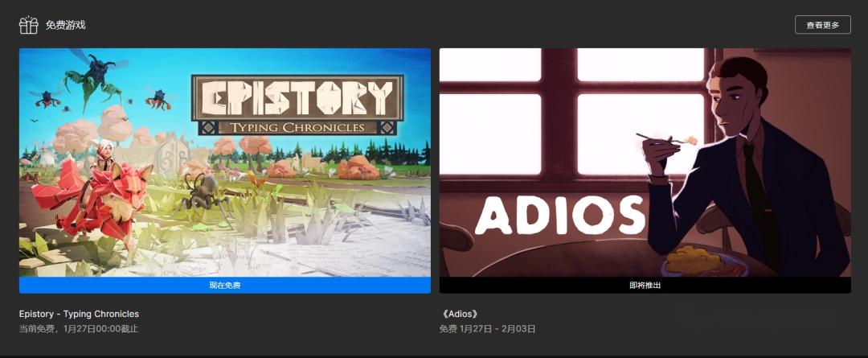Click the 当前免费,1月27日00:00截止 text

point(79,328)
